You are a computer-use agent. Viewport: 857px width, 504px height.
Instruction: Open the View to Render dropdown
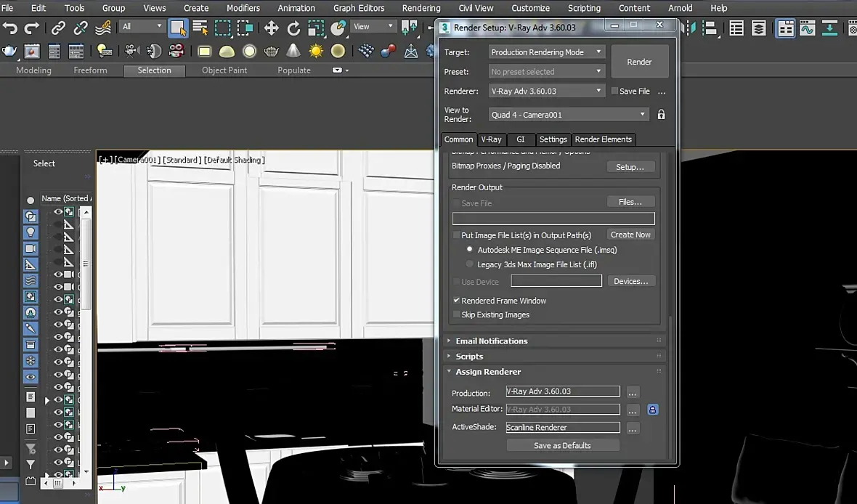[x=568, y=115]
